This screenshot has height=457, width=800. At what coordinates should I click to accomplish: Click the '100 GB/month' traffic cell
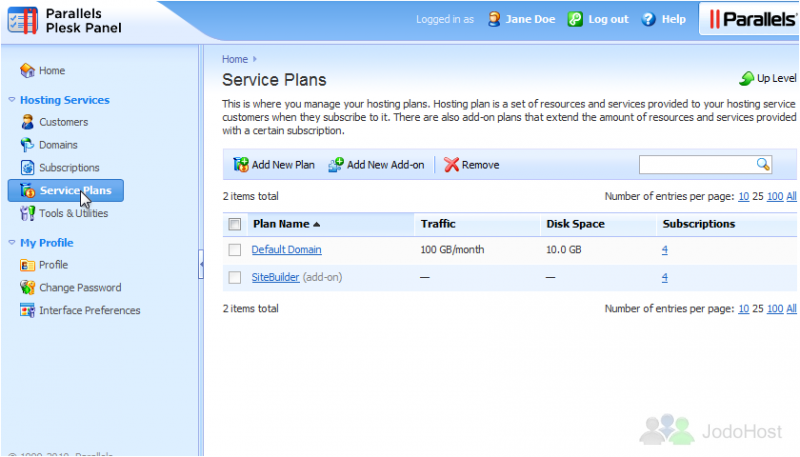452,249
